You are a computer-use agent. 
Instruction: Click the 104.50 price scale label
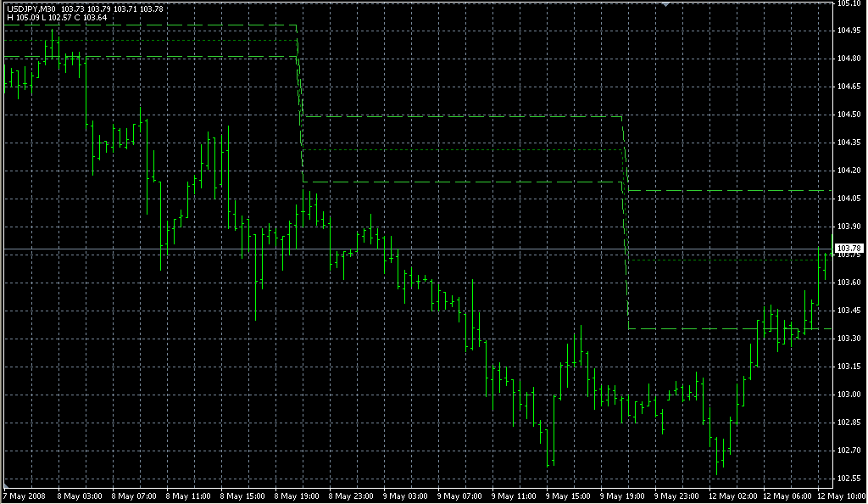coord(849,115)
